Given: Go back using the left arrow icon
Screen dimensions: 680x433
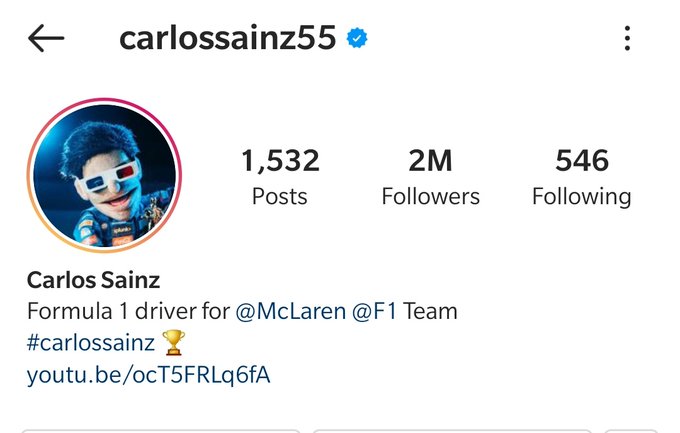Looking at the screenshot, I should (46, 38).
